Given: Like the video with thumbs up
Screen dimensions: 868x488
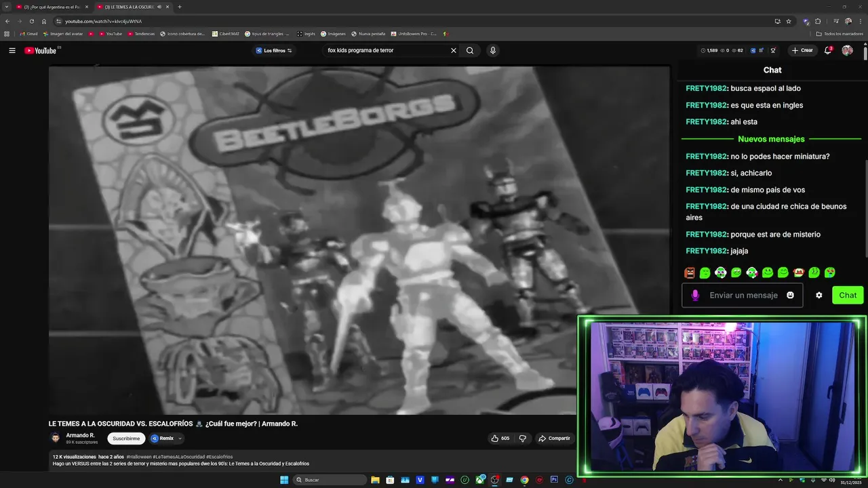Looking at the screenshot, I should coord(500,439).
